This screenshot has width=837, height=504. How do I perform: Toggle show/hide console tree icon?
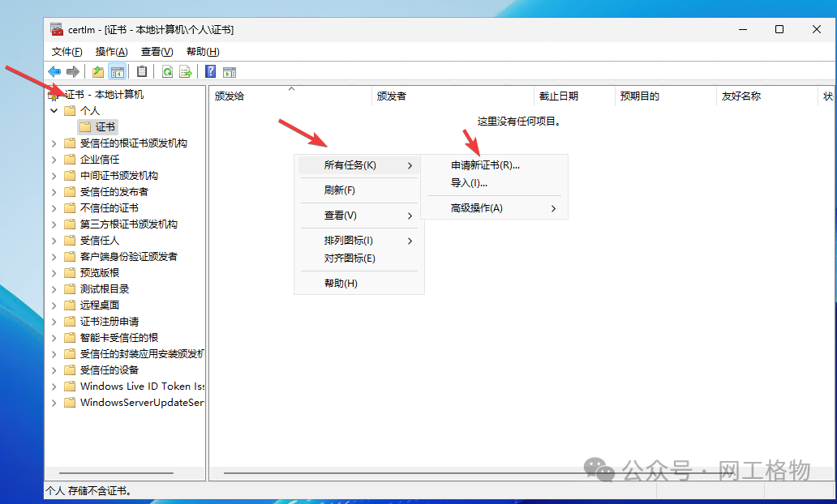(x=118, y=71)
